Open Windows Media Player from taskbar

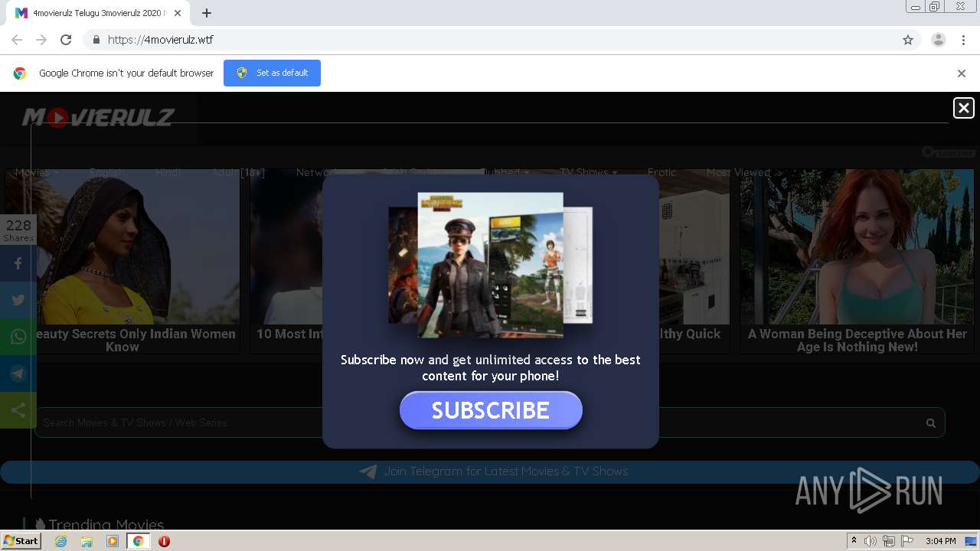point(113,541)
